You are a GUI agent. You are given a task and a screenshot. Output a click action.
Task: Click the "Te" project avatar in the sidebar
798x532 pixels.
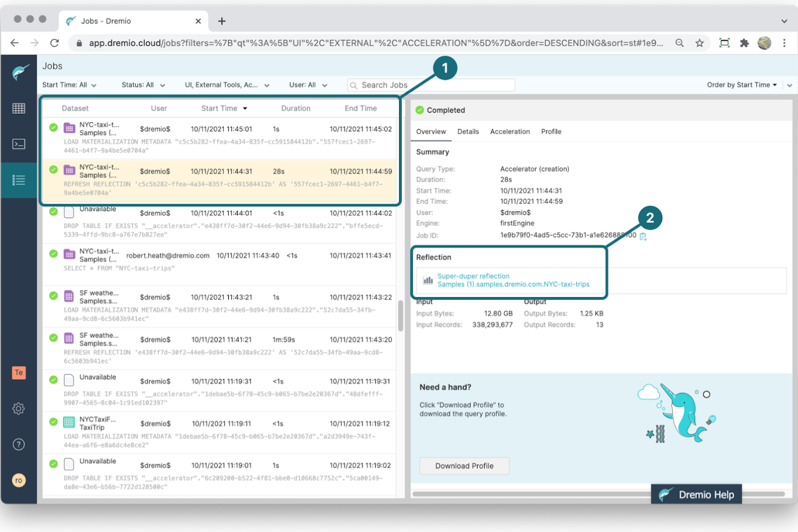[19, 372]
